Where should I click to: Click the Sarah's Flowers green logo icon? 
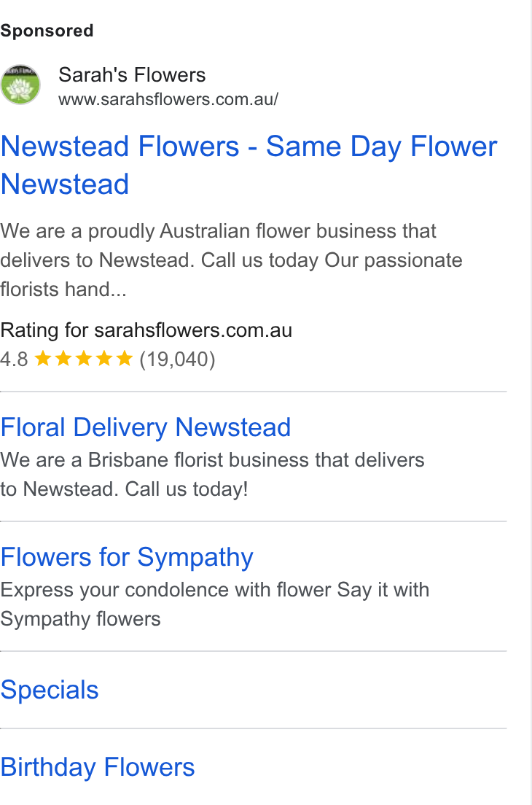(20, 85)
